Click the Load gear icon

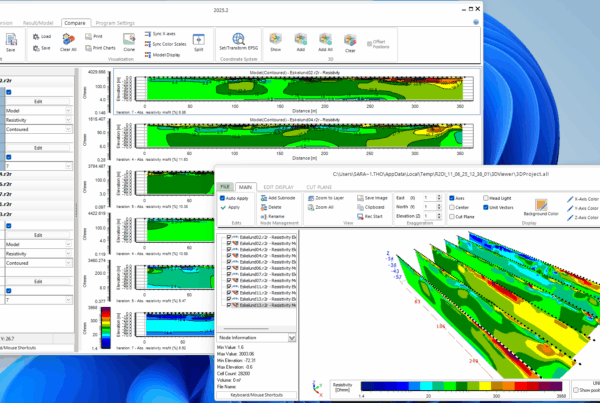[36, 37]
